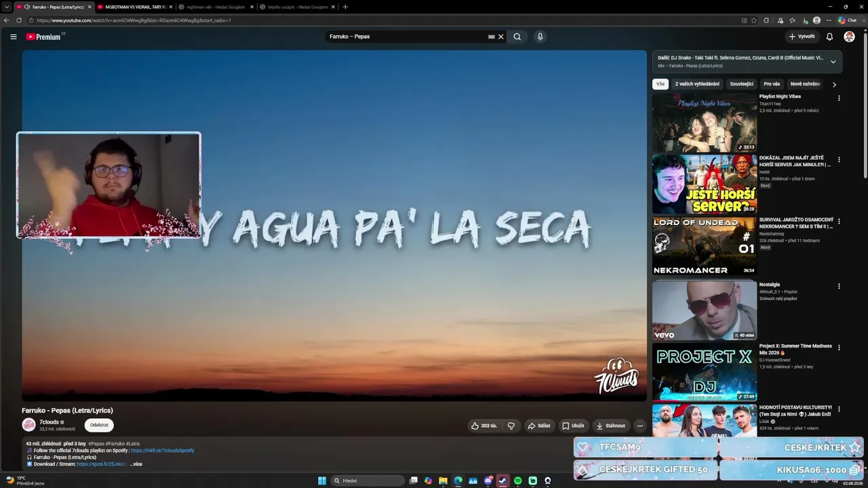Expand the Mix queue panel chevron
868x488 pixels.
point(833,62)
